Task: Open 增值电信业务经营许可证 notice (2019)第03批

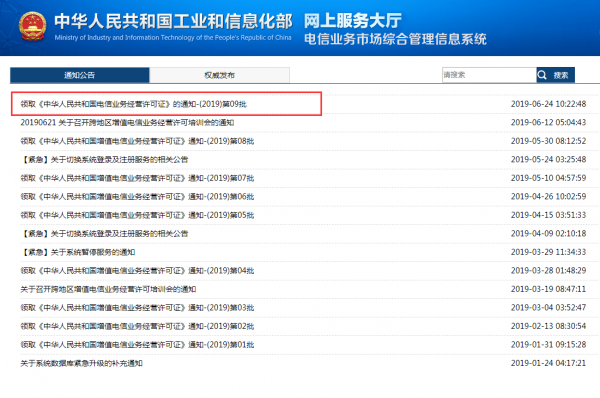Action: tap(137, 308)
